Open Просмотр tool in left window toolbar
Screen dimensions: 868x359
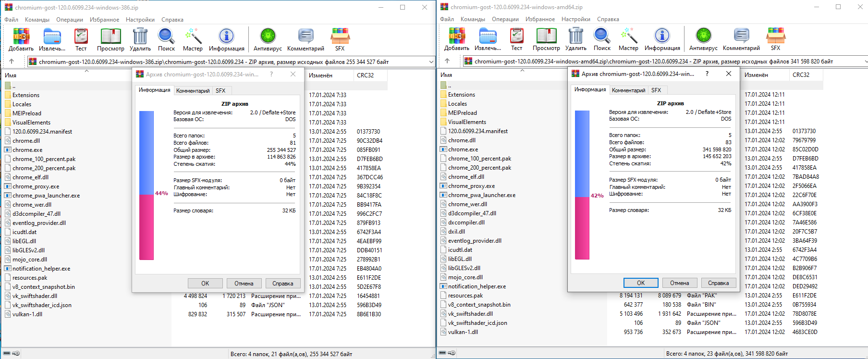[110, 39]
